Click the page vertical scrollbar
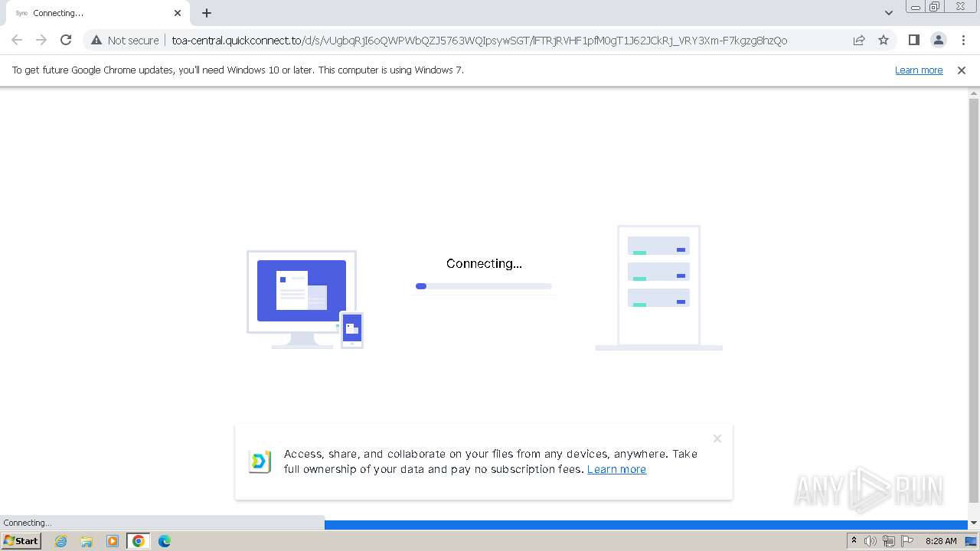The height and width of the screenshot is (551, 980). click(974, 300)
